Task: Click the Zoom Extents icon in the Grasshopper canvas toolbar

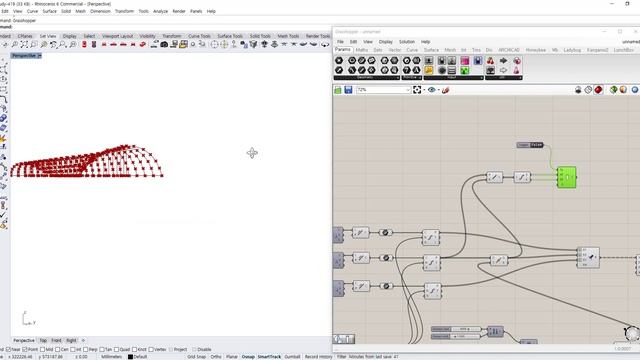Action: pyautogui.click(x=417, y=90)
